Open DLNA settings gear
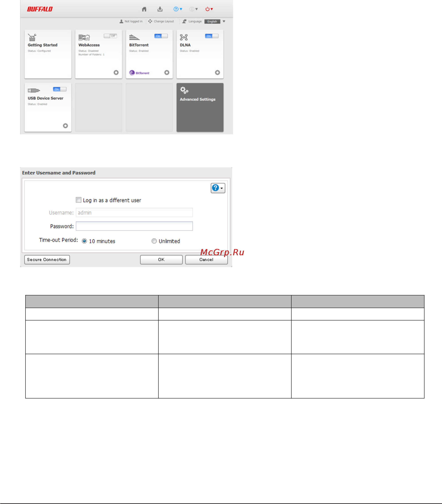 tap(217, 72)
